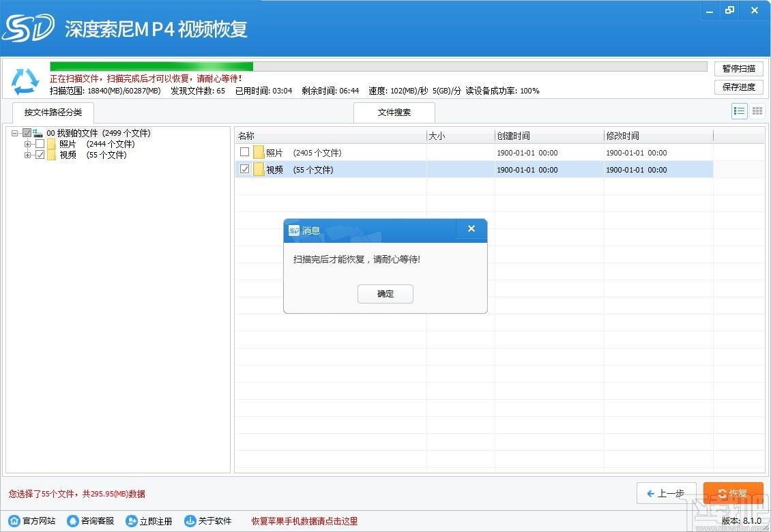The height and width of the screenshot is (532, 771).
Task: Uncheck the 视频 (55 个文件) list checkbox
Action: pyautogui.click(x=244, y=168)
